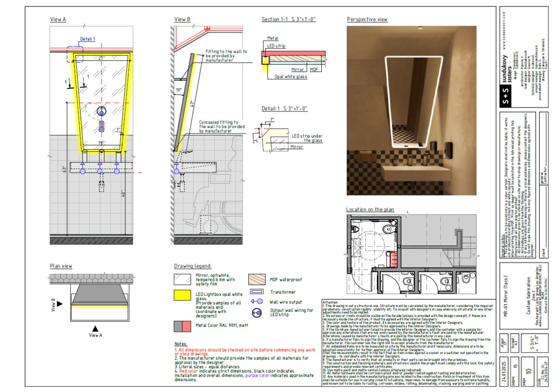The width and height of the screenshot is (555, 392).
Task: Click the MDF waterproof hatch swatch
Action: coord(257,280)
